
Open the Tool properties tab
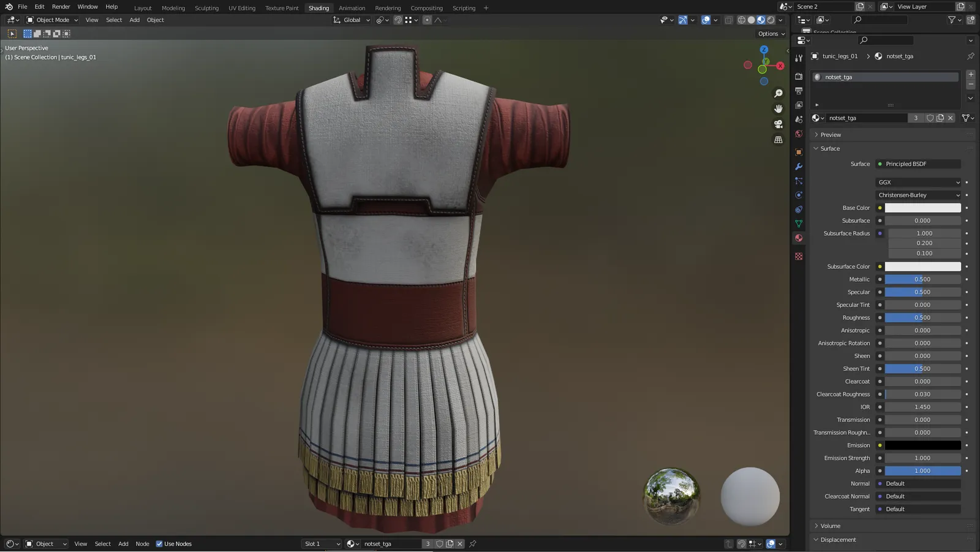coord(799,58)
